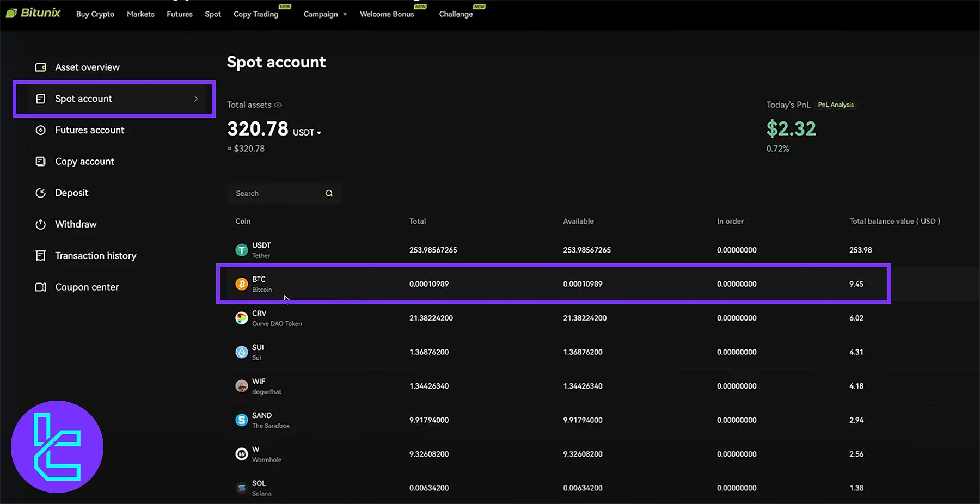
Task: Open the Deposit page
Action: pyautogui.click(x=71, y=193)
